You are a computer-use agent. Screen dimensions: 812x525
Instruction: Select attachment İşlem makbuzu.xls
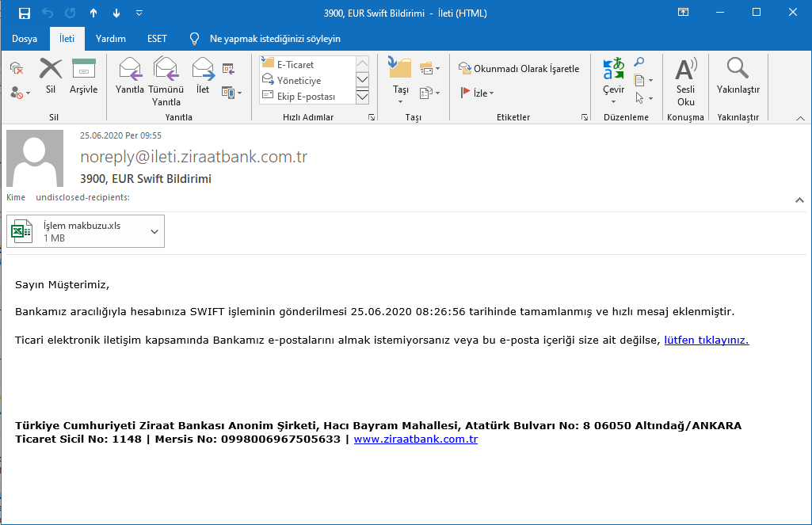(x=77, y=231)
